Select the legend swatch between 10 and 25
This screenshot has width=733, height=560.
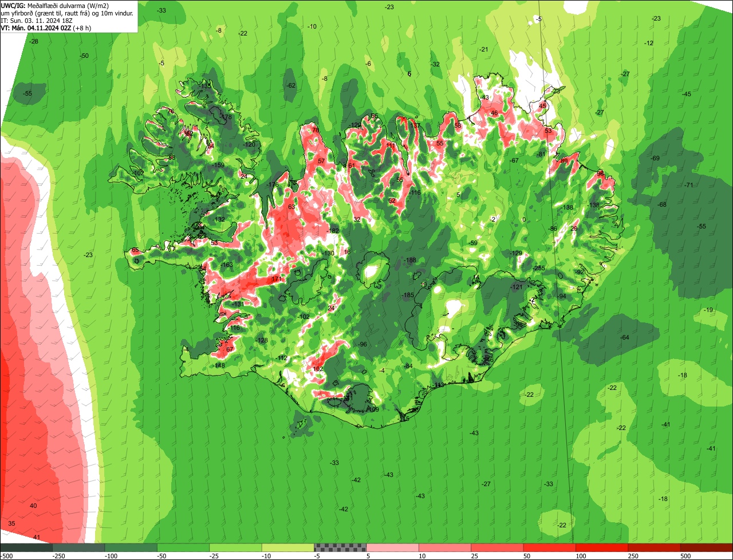point(445,547)
